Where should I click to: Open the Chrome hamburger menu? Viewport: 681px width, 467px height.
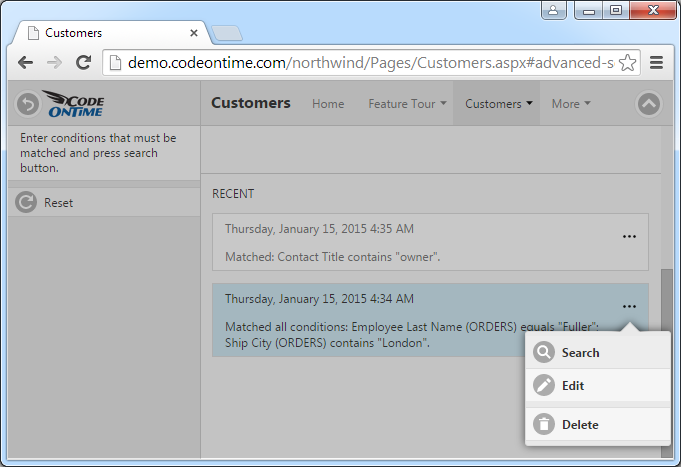657,62
